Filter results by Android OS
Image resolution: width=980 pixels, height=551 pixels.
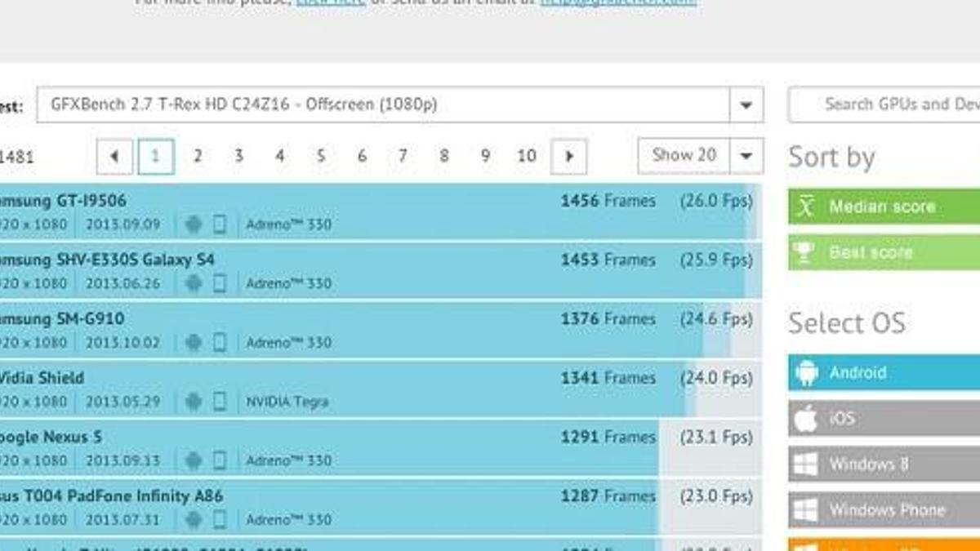click(x=884, y=372)
